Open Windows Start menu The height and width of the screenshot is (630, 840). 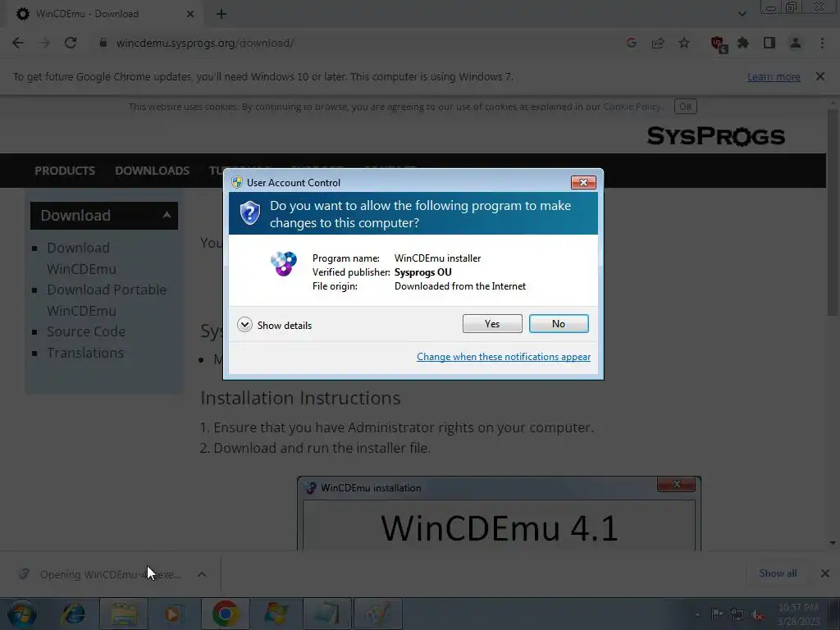22,614
